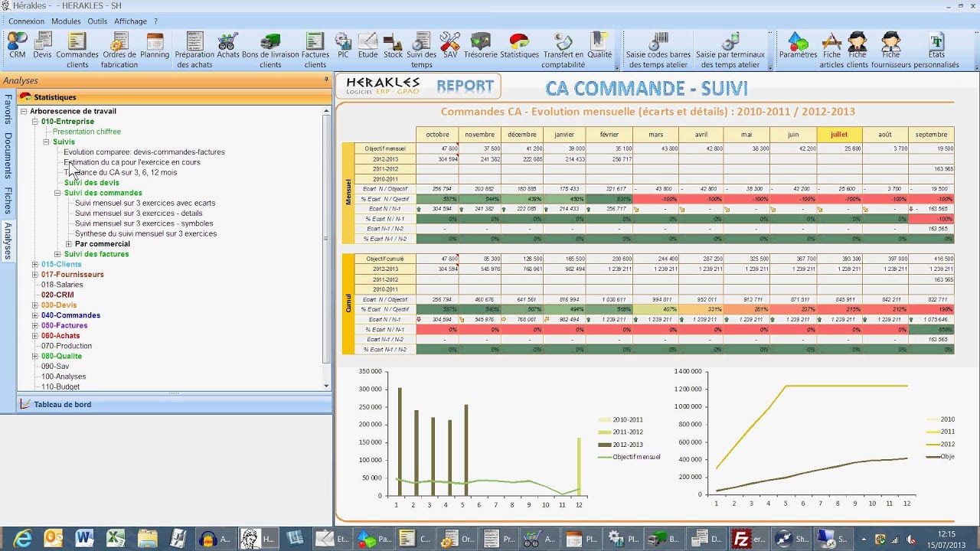Screen dimensions: 980x551
Task: Open Evolution comparee devis-commandes-factures
Action: pos(144,152)
